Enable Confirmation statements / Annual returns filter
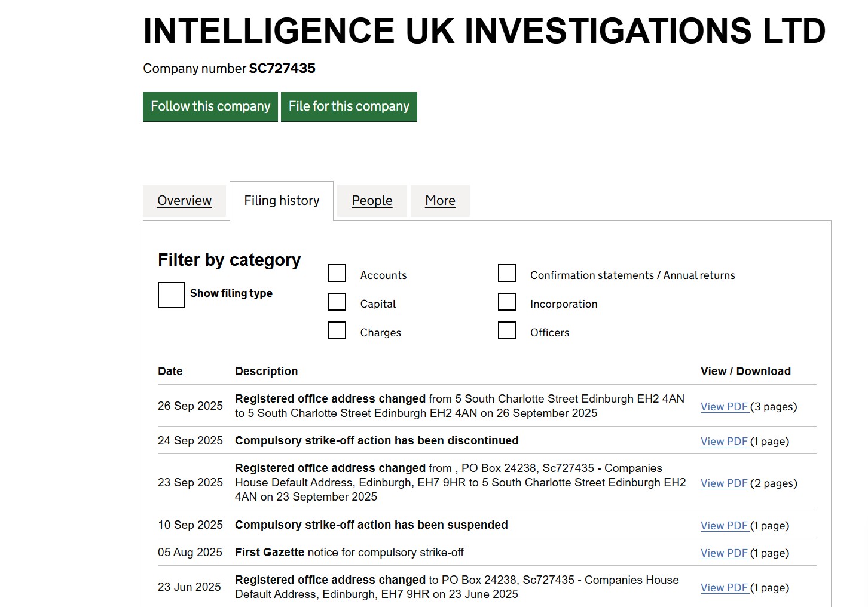The width and height of the screenshot is (868, 607). tap(506, 272)
